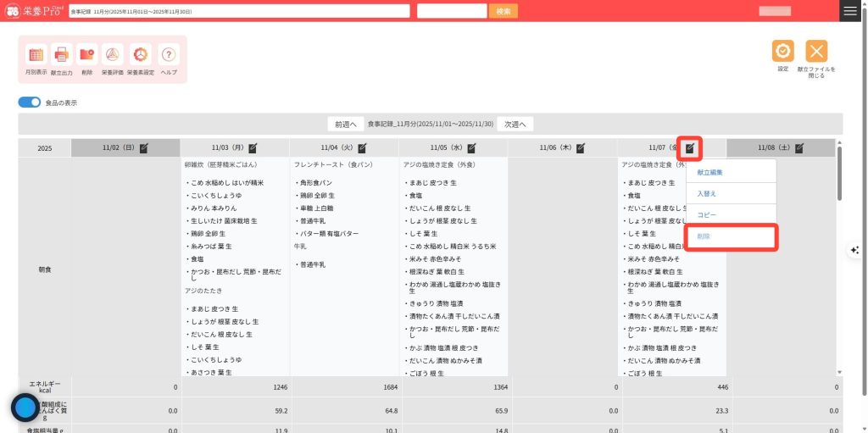Click the meal record search input field
Screen dimensions: 868x433
tap(239, 11)
